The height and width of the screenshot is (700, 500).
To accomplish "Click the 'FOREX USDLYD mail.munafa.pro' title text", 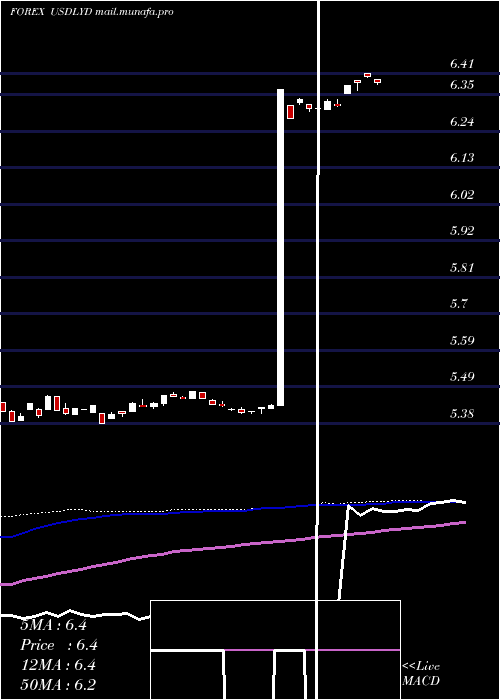I will point(92,12).
